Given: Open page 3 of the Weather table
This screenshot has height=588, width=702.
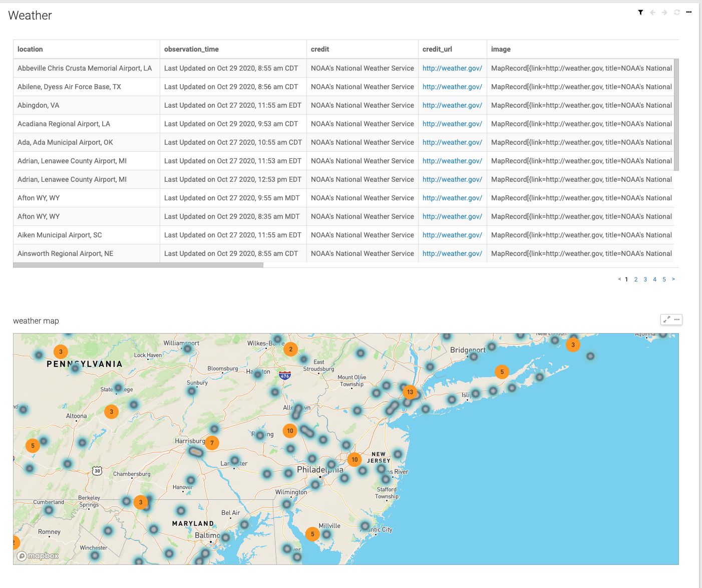Looking at the screenshot, I should [x=645, y=279].
